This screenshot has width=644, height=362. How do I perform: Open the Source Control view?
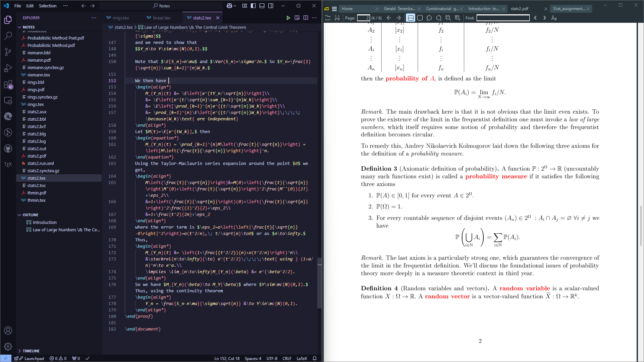pyautogui.click(x=8, y=52)
